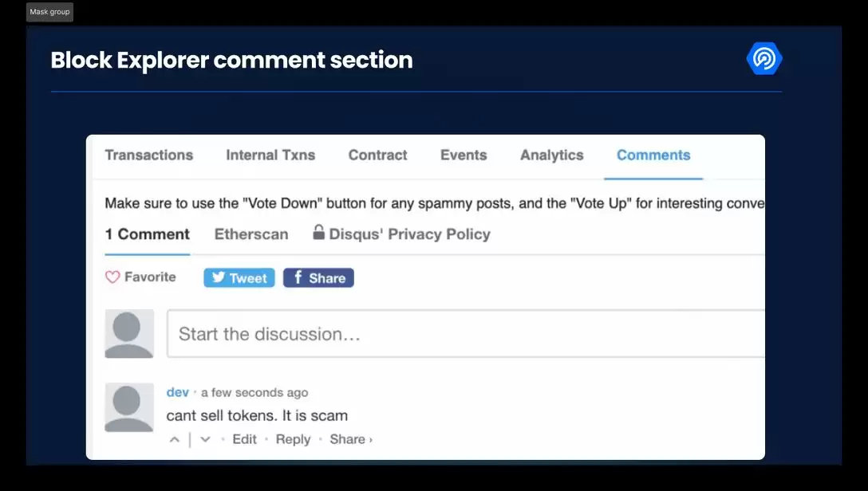Click the Favorite heart icon
The width and height of the screenshot is (868, 491).
click(112, 277)
